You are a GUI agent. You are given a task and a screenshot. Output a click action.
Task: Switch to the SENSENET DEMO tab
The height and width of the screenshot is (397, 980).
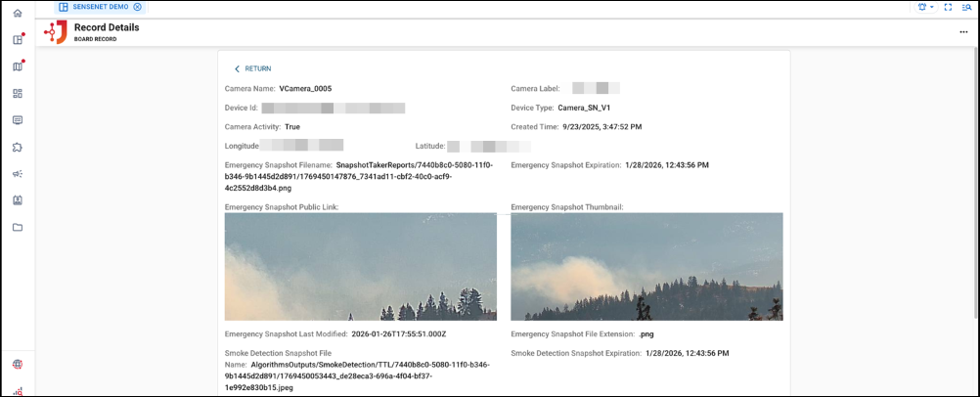point(100,7)
